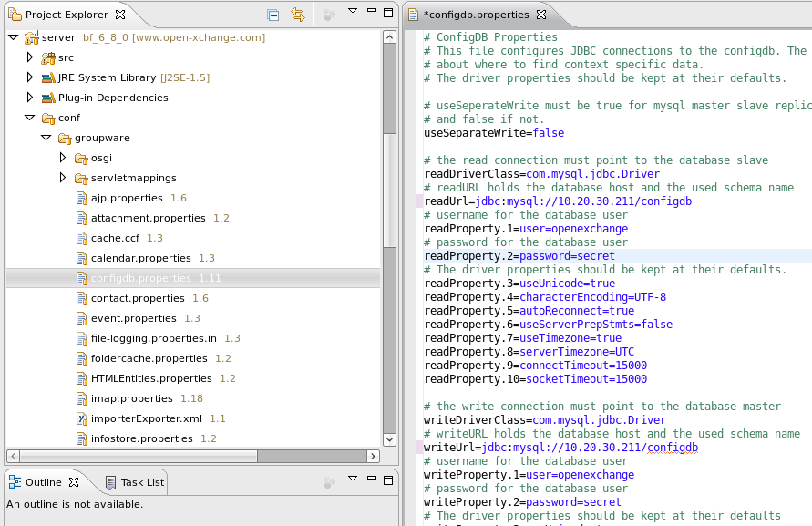Close the Project Explorer view tab

(x=121, y=15)
